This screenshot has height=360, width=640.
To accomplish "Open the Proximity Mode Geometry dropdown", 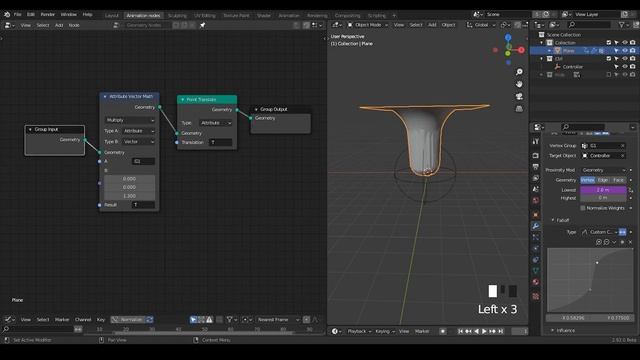I will [603, 170].
